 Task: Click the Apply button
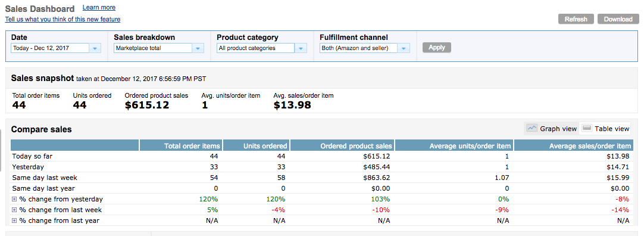click(437, 47)
